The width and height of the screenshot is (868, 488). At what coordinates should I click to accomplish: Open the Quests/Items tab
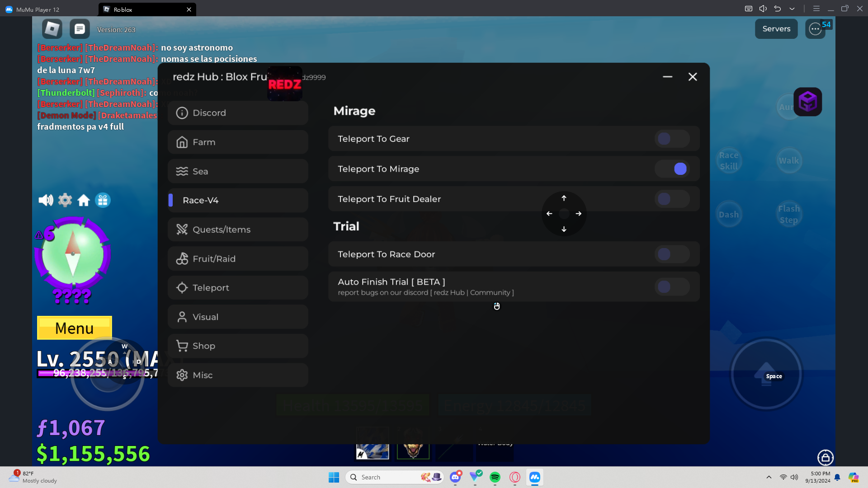point(238,230)
